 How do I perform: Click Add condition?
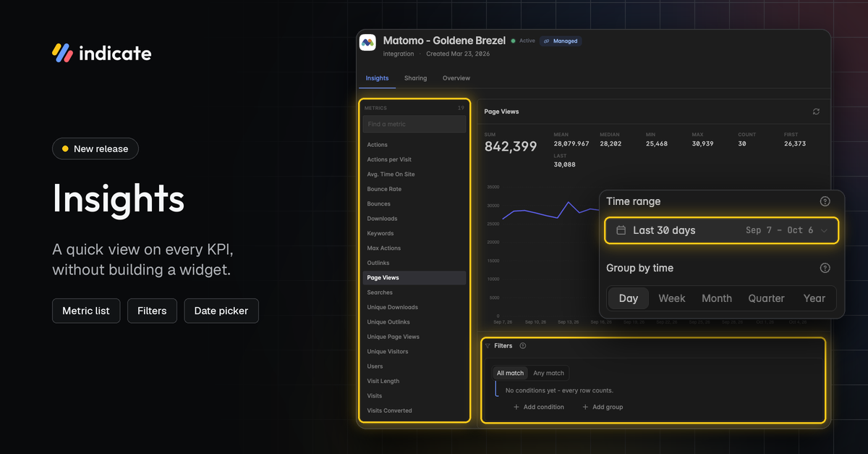click(x=538, y=407)
